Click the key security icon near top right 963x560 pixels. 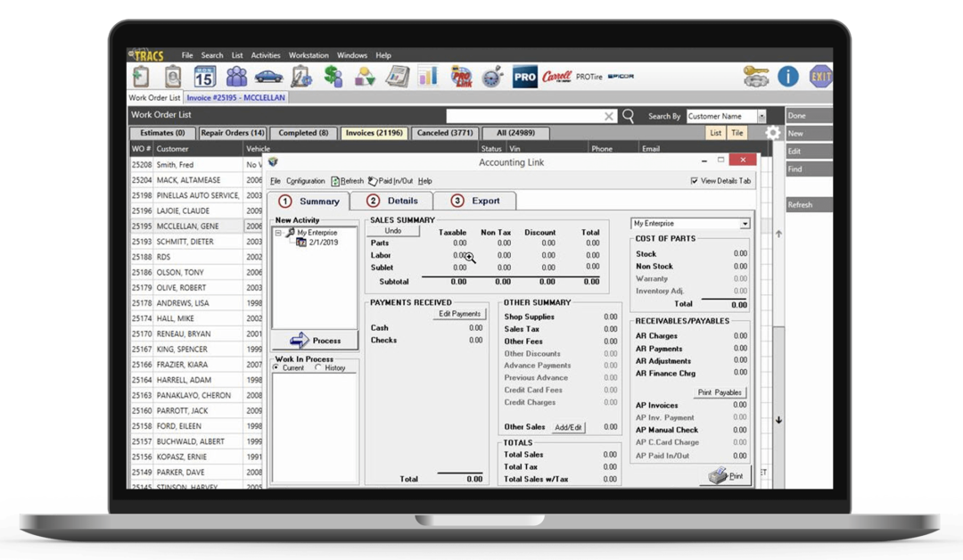click(x=753, y=77)
